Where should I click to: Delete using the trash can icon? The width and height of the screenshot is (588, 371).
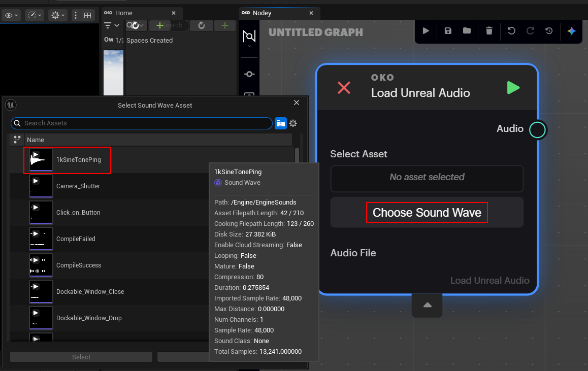coord(489,31)
